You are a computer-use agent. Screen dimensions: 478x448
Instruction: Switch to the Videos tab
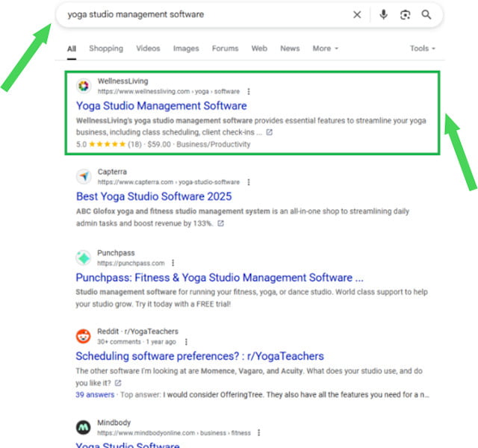[x=148, y=49]
